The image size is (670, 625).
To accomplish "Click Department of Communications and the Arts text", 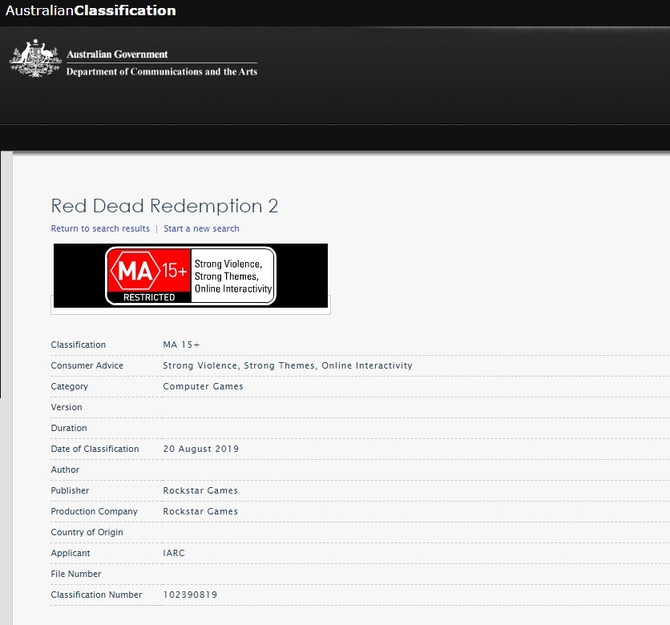I will point(162,72).
